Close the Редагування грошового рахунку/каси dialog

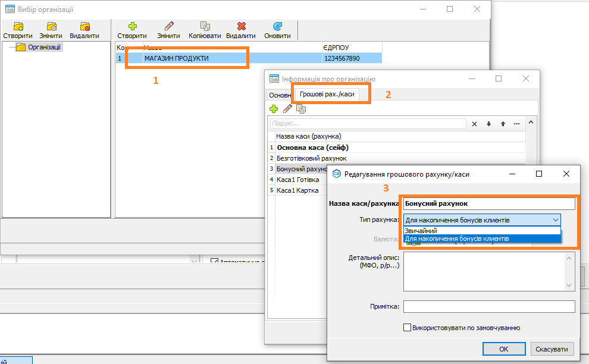point(566,174)
